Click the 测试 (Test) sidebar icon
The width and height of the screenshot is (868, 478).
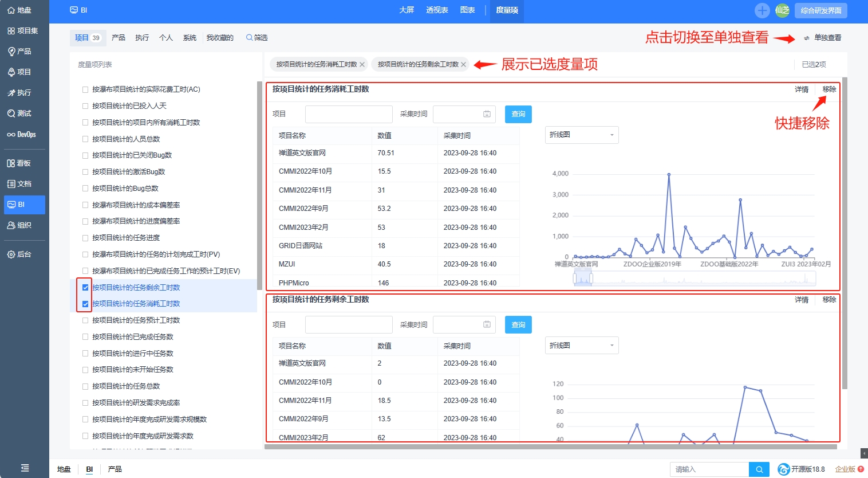[x=11, y=113]
